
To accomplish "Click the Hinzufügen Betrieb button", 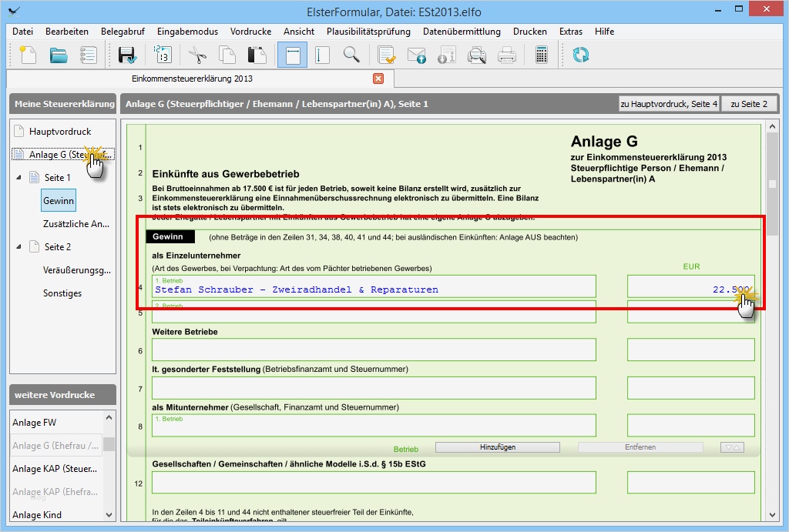I will [498, 447].
